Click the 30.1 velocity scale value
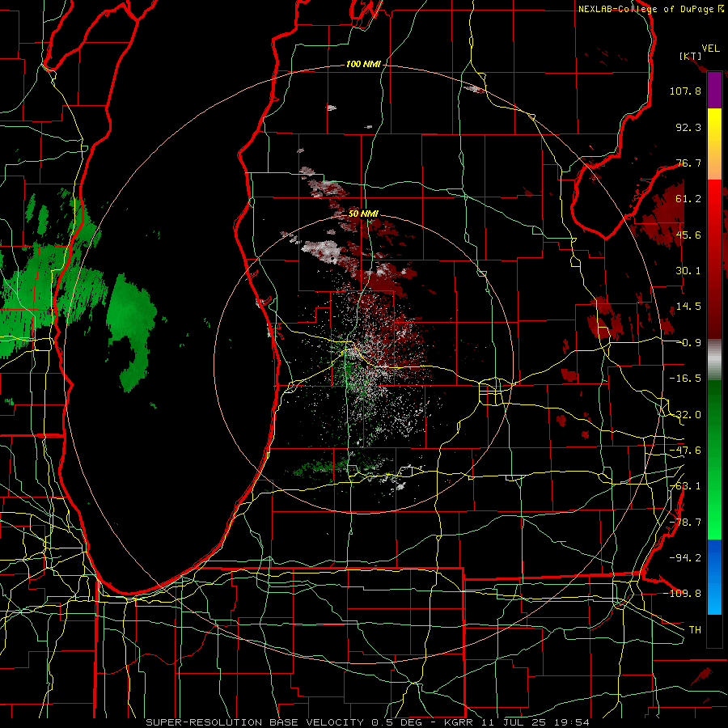 [x=688, y=271]
